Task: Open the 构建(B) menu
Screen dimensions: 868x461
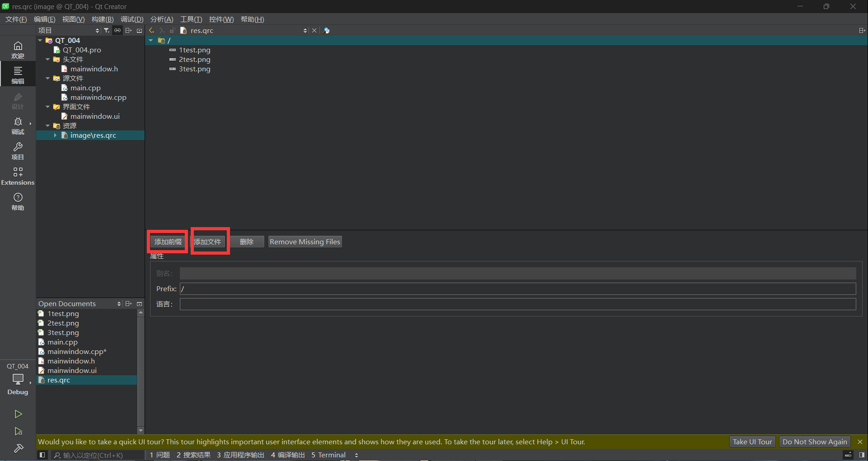Action: 103,19
